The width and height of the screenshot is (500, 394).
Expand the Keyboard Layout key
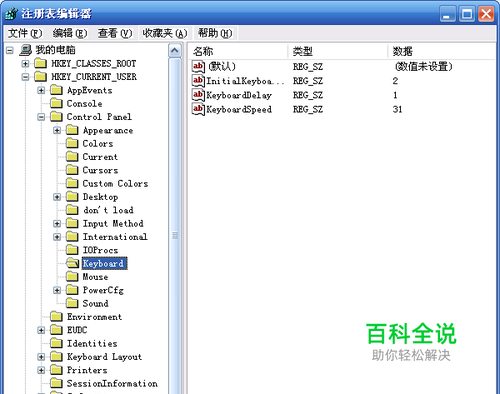tap(41, 357)
